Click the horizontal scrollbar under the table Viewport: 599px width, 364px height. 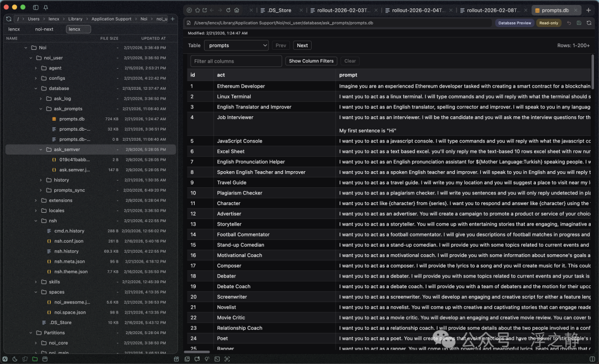click(197, 352)
